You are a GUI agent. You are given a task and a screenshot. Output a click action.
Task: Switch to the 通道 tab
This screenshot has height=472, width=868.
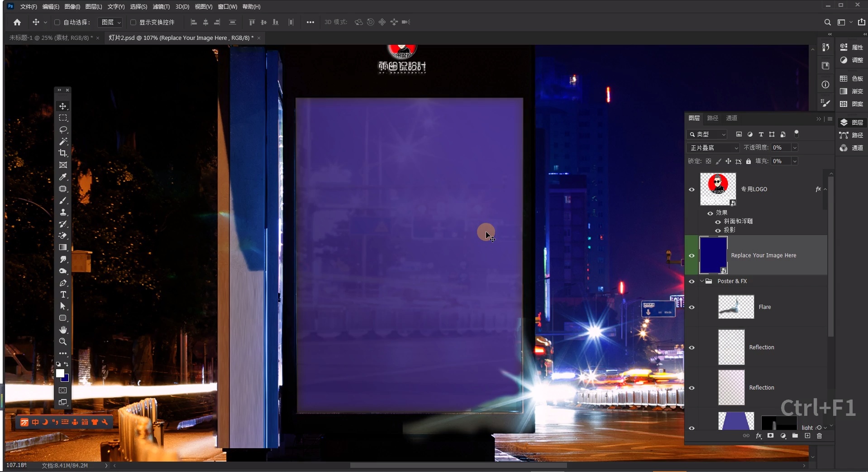click(x=731, y=118)
